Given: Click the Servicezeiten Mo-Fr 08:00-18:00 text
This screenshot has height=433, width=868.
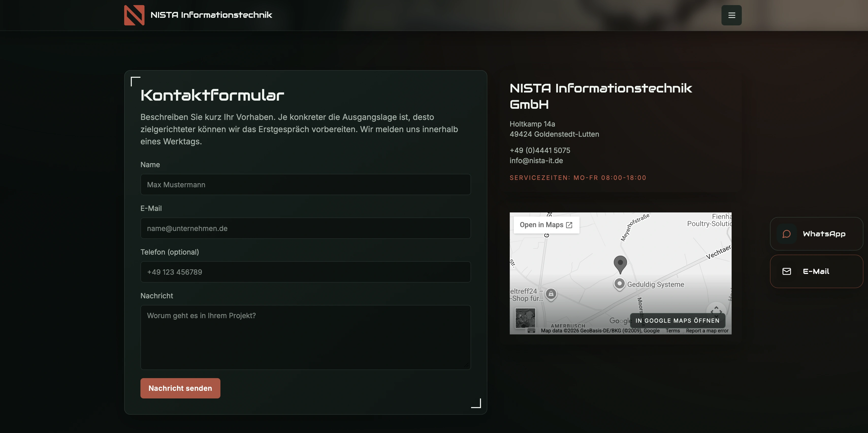Looking at the screenshot, I should click(x=578, y=178).
